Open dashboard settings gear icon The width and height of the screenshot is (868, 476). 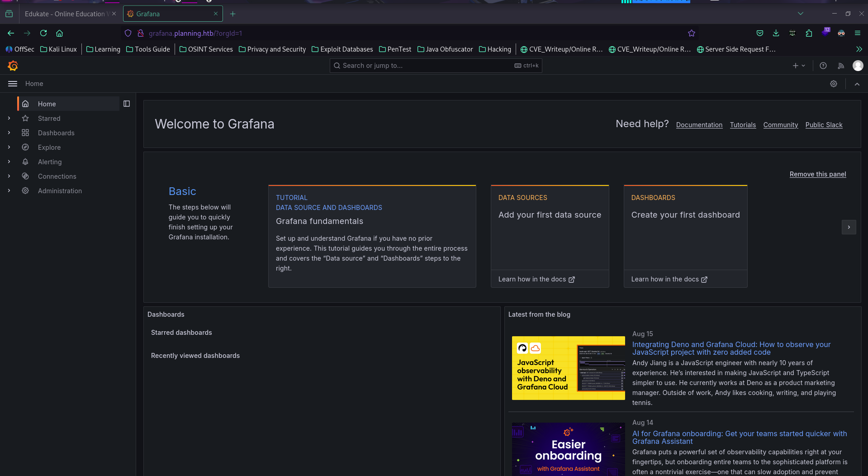pyautogui.click(x=834, y=84)
